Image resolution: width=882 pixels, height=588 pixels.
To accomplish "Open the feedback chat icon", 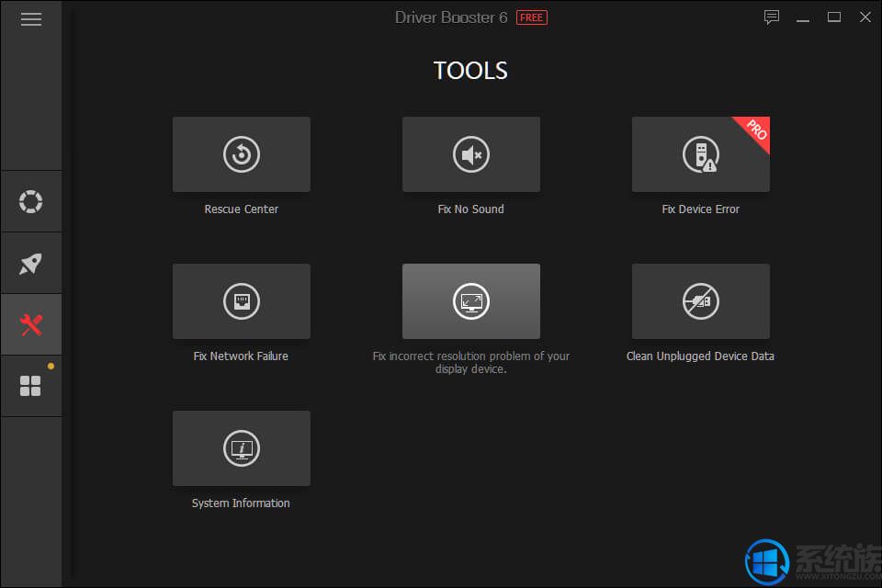I will pyautogui.click(x=772, y=17).
